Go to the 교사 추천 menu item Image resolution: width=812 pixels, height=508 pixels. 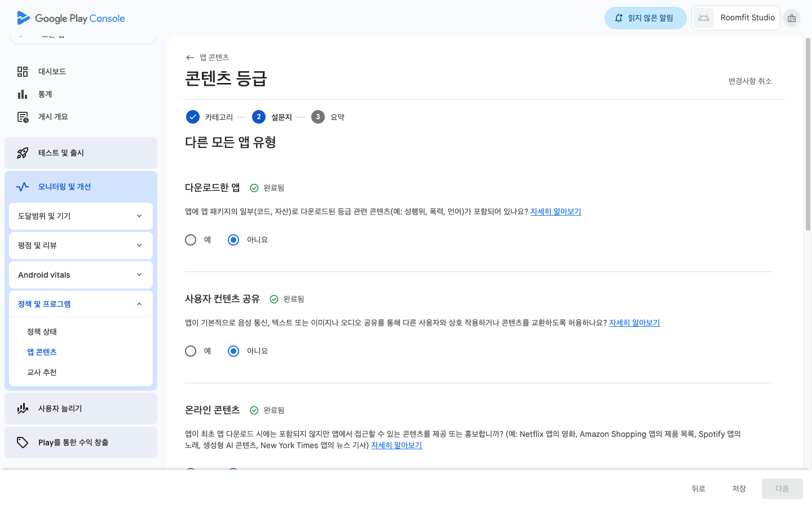(42, 373)
